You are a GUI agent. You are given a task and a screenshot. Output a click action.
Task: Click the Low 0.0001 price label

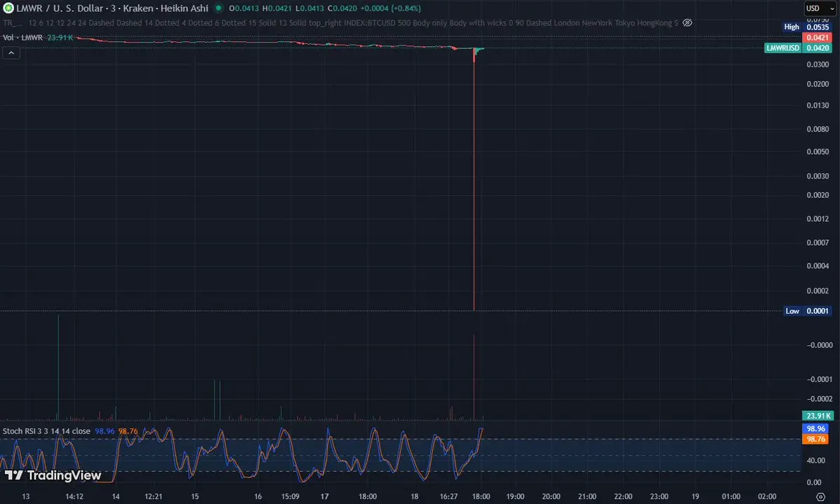(807, 311)
